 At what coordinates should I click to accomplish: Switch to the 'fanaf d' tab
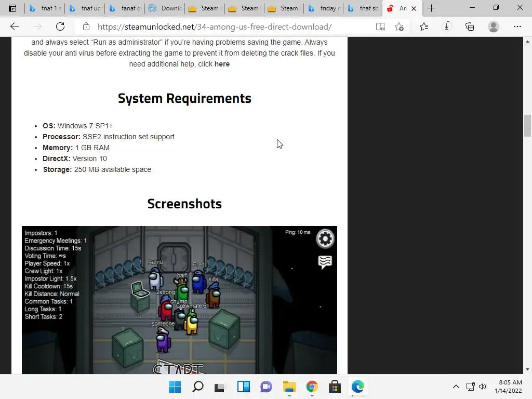pos(125,8)
